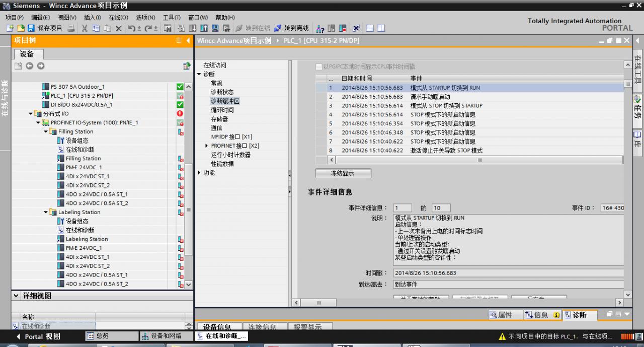Image resolution: width=644 pixels, height=347 pixels.
Task: Click the horizontal scrollbar of event table
Action: [479, 160]
